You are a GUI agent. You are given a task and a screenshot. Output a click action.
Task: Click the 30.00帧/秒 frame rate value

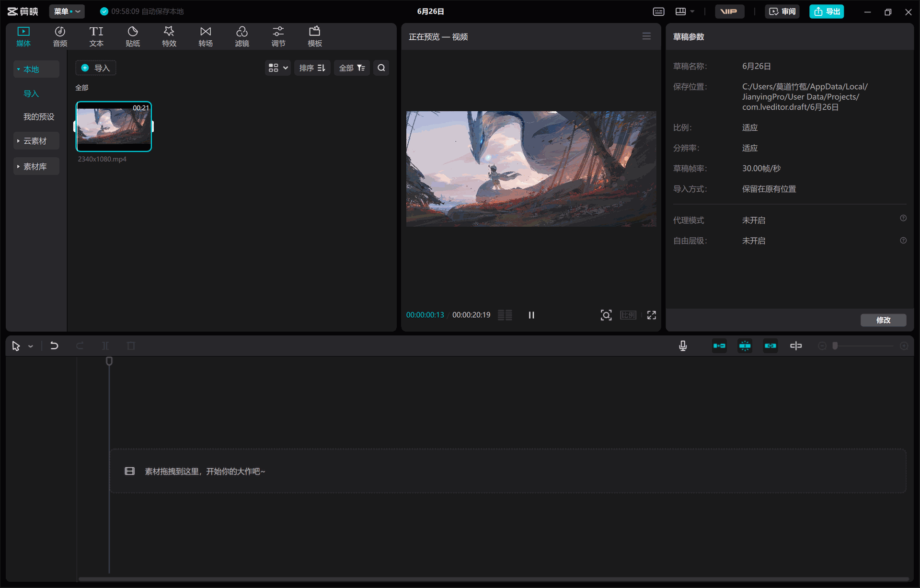pyautogui.click(x=761, y=168)
